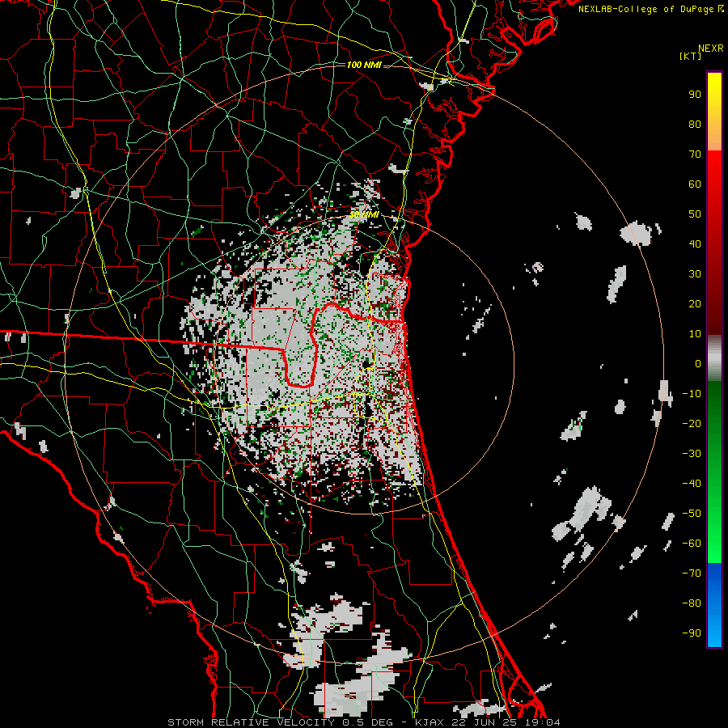Click the -90 value on velocity scale

pyautogui.click(x=692, y=633)
